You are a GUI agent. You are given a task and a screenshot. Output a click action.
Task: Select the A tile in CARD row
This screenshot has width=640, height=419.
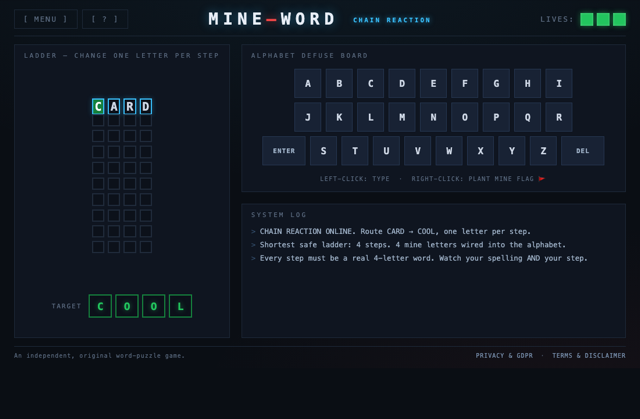[x=114, y=106]
